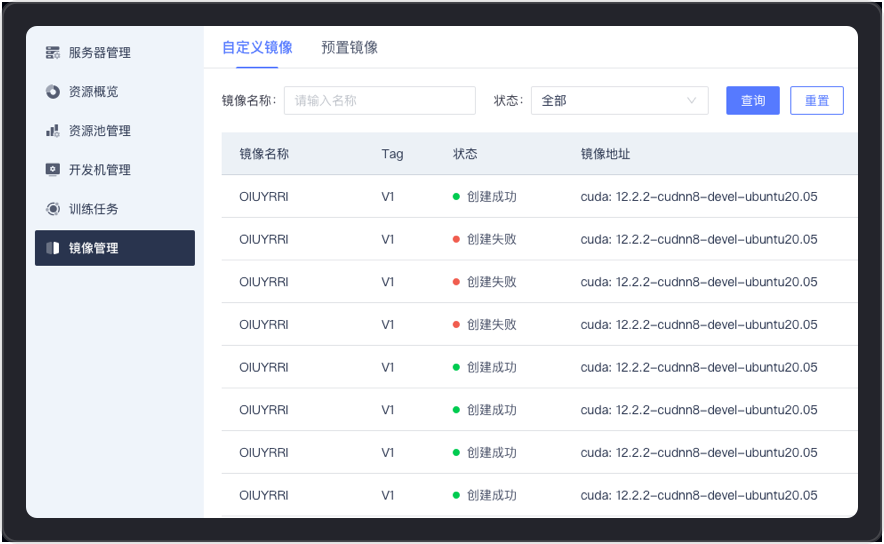Click the green status dot in first row

coord(456,197)
